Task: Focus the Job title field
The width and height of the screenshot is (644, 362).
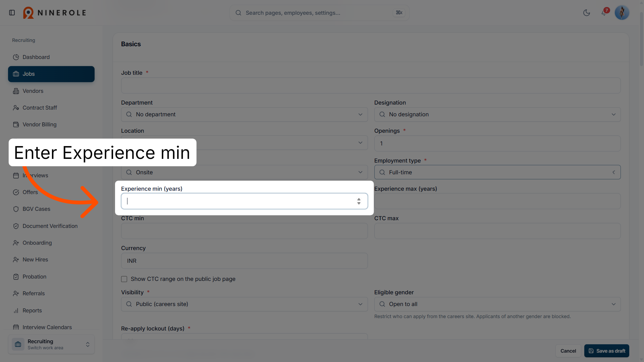Action: 371,85
